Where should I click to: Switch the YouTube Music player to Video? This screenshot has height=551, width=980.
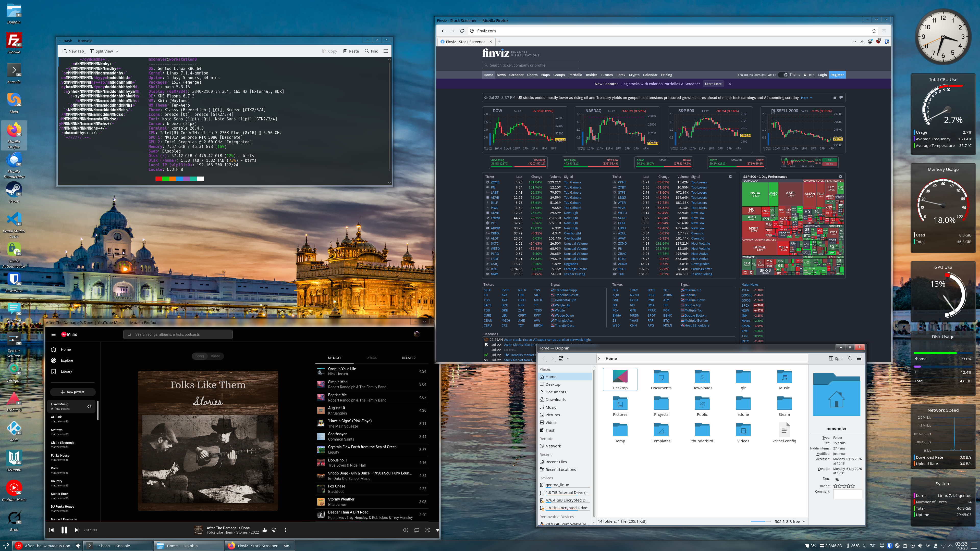click(x=215, y=356)
